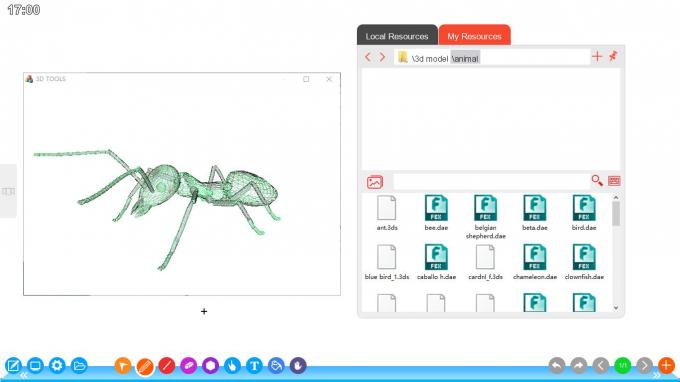Select the blue bird_1.3ds file

(x=387, y=262)
